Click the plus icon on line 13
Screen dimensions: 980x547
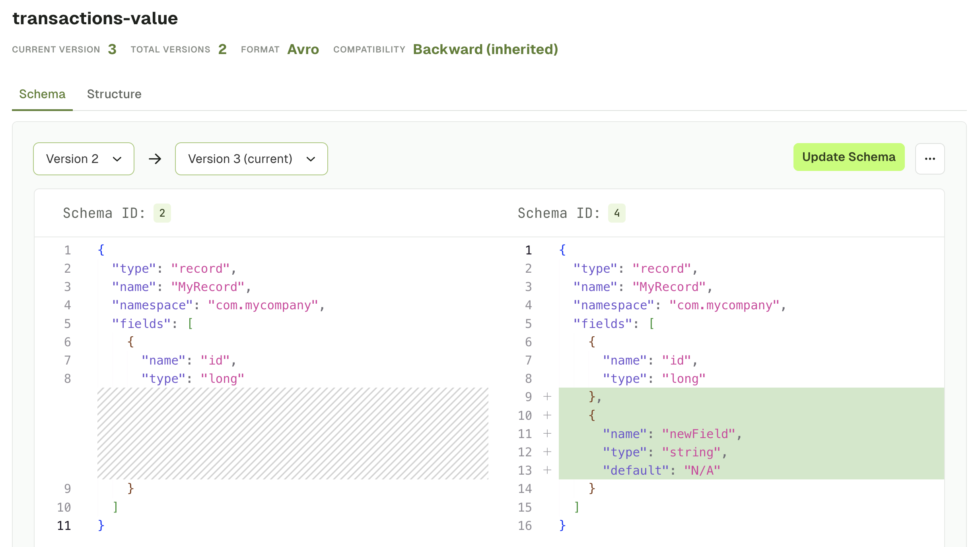tap(546, 471)
